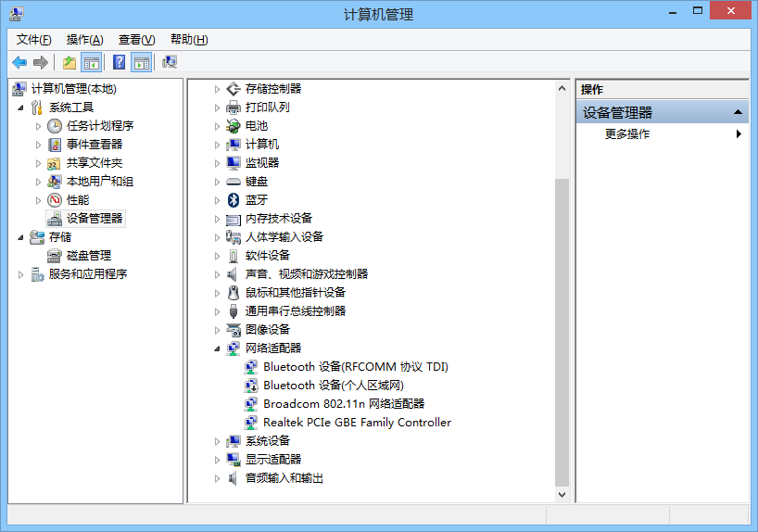Click the Computer Management title bar app icon
758x532 pixels.
[16, 14]
